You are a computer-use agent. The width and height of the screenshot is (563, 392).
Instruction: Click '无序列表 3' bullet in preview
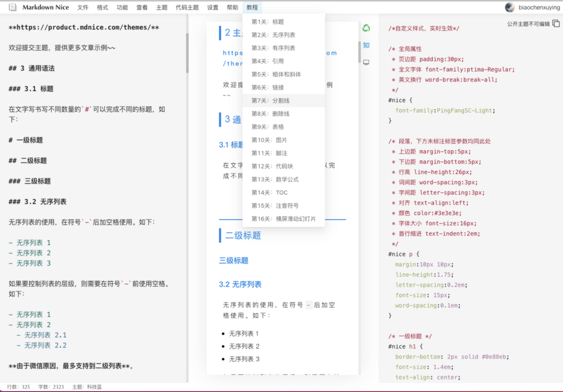pyautogui.click(x=244, y=359)
